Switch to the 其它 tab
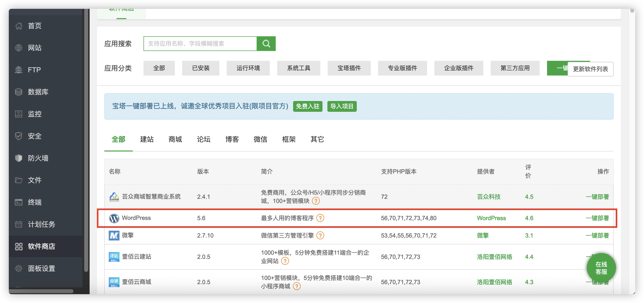This screenshot has height=303, width=644. pyautogui.click(x=317, y=139)
